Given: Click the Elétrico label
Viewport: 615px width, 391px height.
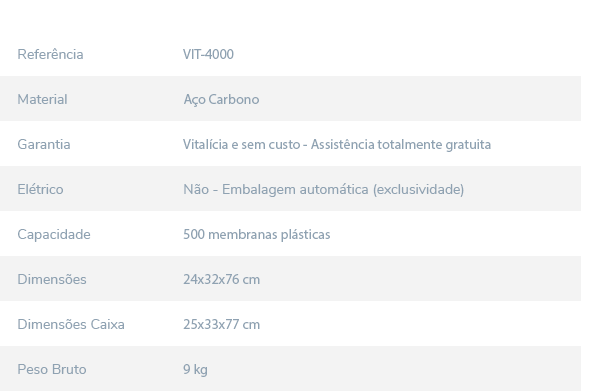Looking at the screenshot, I should tap(40, 189).
